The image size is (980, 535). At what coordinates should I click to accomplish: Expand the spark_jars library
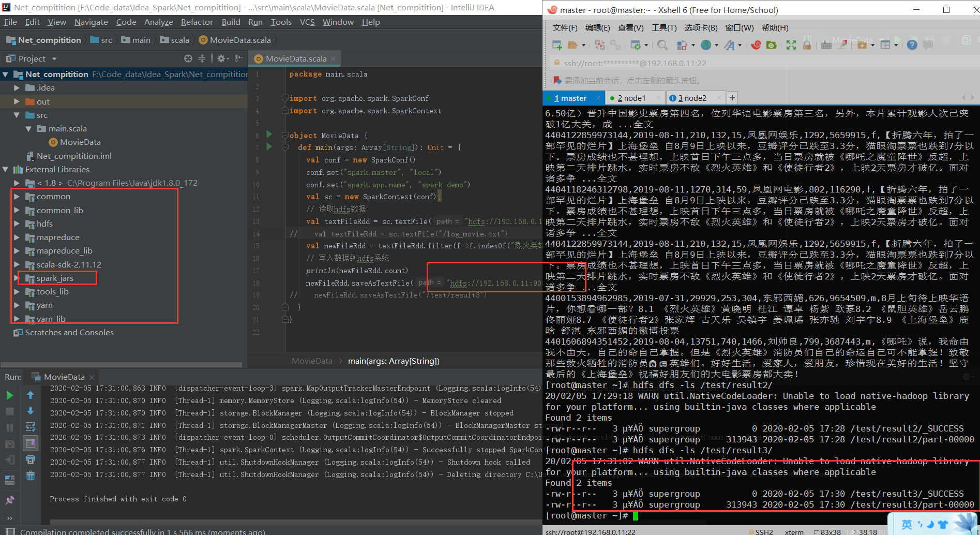coord(17,278)
